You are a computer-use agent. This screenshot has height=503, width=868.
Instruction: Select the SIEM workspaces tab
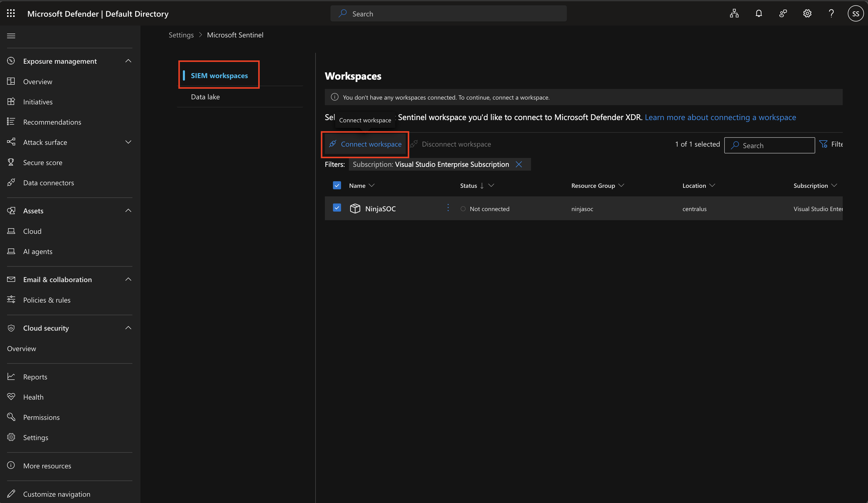click(219, 76)
